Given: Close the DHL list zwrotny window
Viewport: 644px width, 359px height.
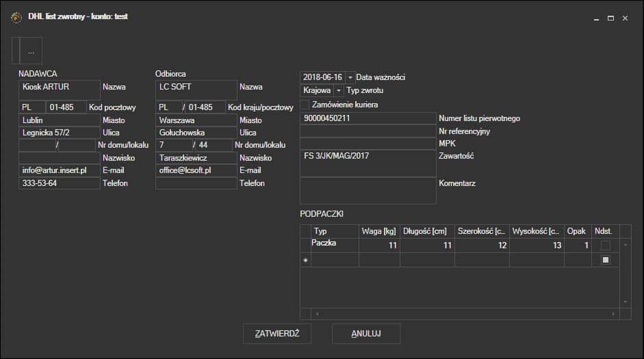Looking at the screenshot, I should [625, 18].
